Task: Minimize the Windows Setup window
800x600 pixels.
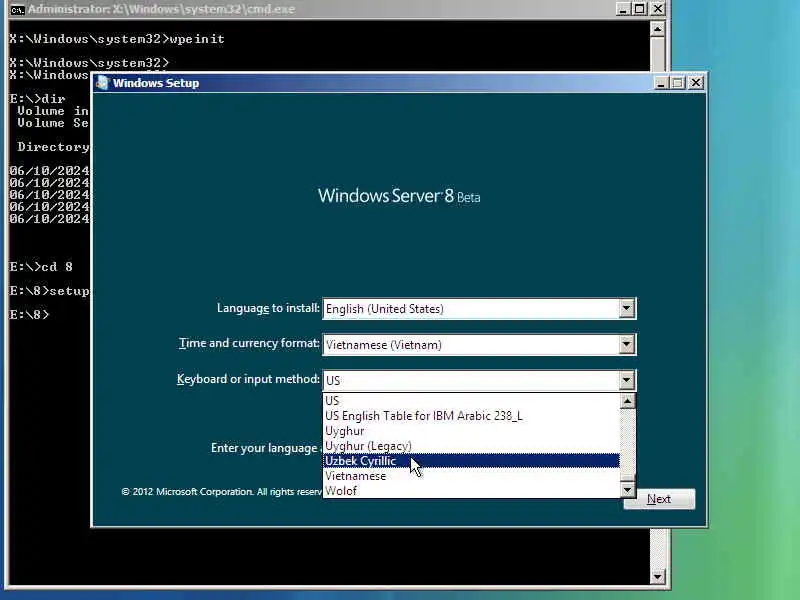Action: pos(661,83)
